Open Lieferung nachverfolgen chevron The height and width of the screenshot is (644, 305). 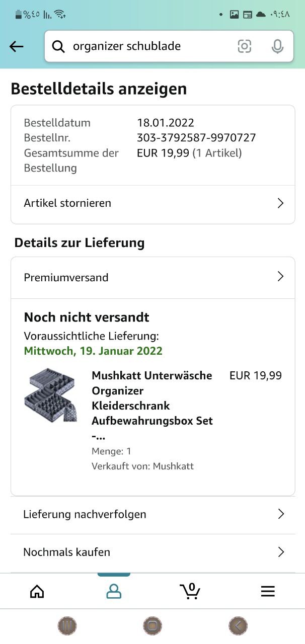(x=281, y=514)
